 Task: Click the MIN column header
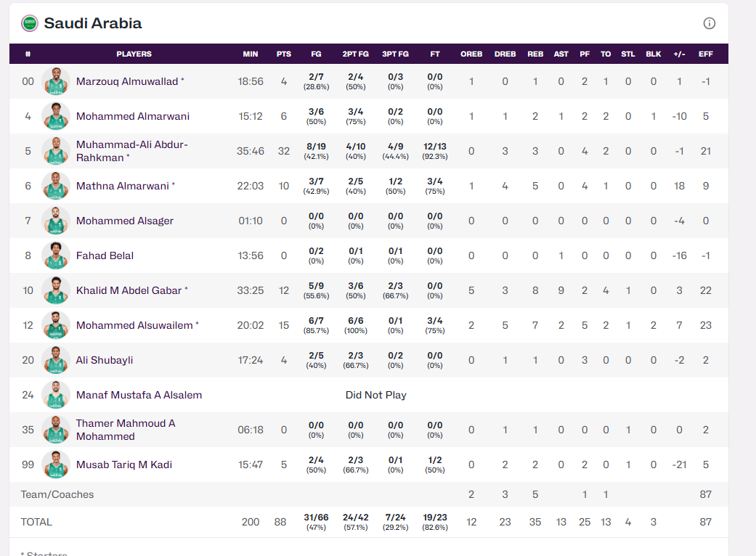[x=251, y=54]
